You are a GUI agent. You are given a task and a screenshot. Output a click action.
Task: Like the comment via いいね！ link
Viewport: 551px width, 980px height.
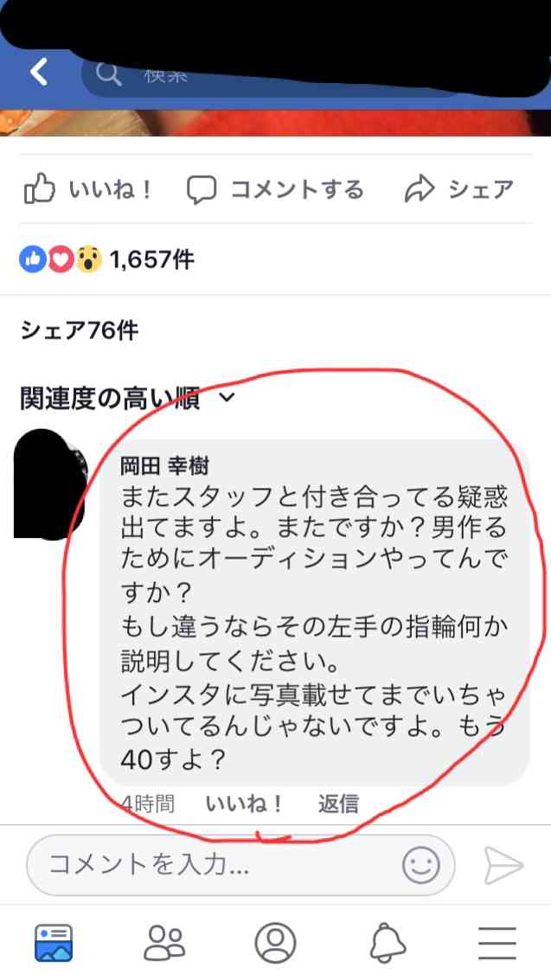coord(244,804)
